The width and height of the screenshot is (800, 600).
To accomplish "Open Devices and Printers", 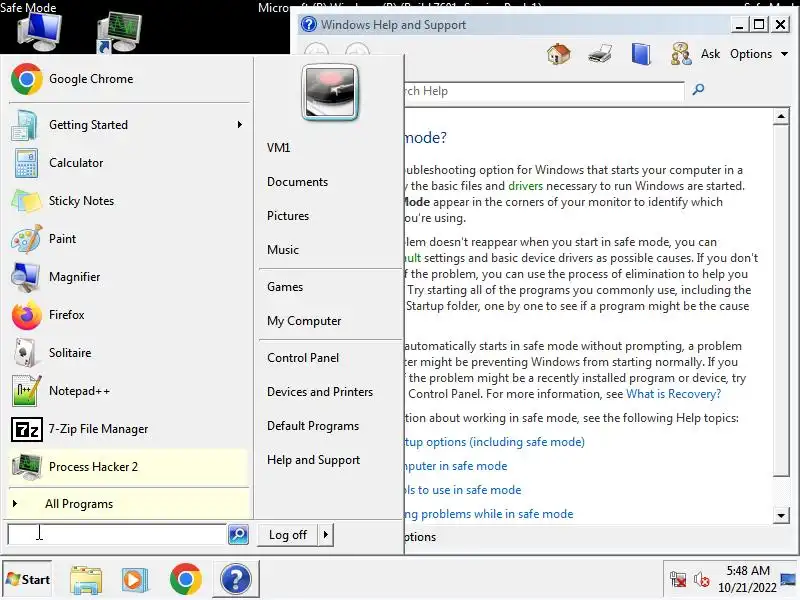I will (x=320, y=392).
